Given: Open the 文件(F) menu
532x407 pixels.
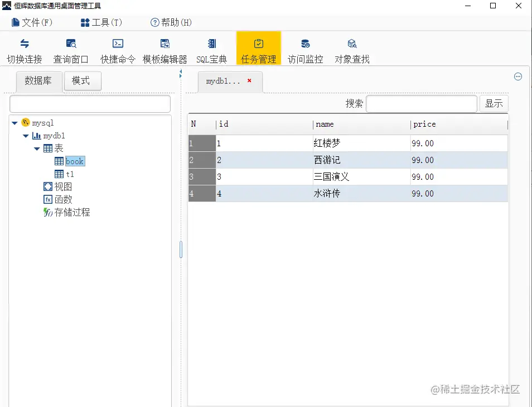Looking at the screenshot, I should 32,23.
